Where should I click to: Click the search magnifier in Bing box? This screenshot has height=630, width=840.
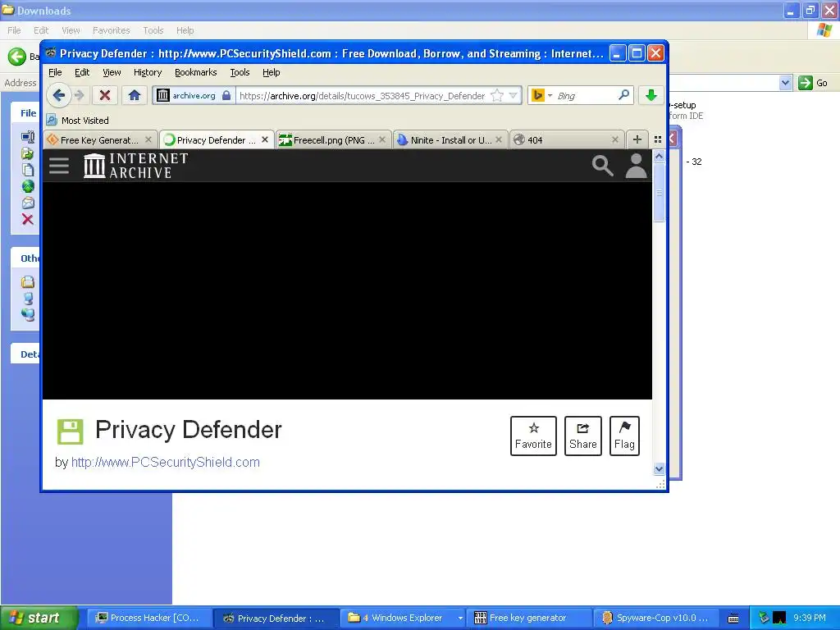623,95
